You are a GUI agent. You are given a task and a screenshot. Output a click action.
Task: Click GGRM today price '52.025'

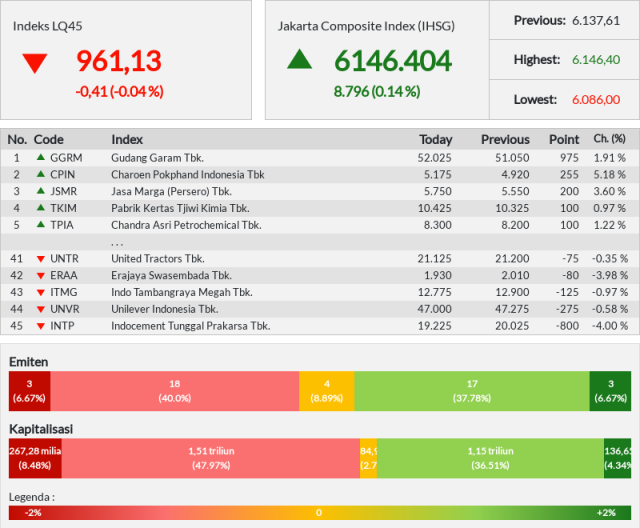pos(434,158)
